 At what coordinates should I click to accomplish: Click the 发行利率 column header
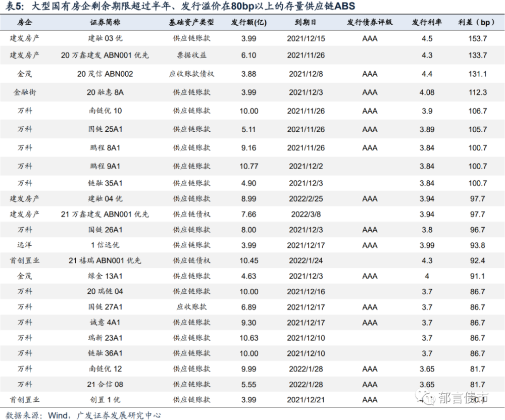pos(427,22)
